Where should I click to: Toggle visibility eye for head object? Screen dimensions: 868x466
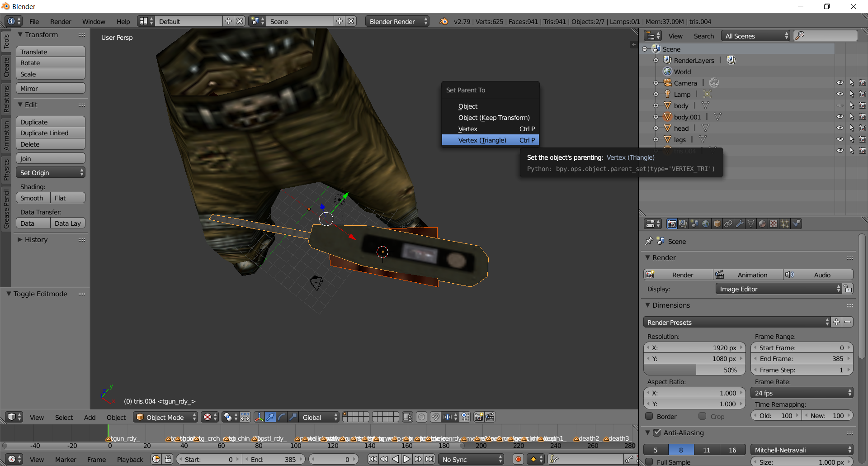pyautogui.click(x=840, y=128)
